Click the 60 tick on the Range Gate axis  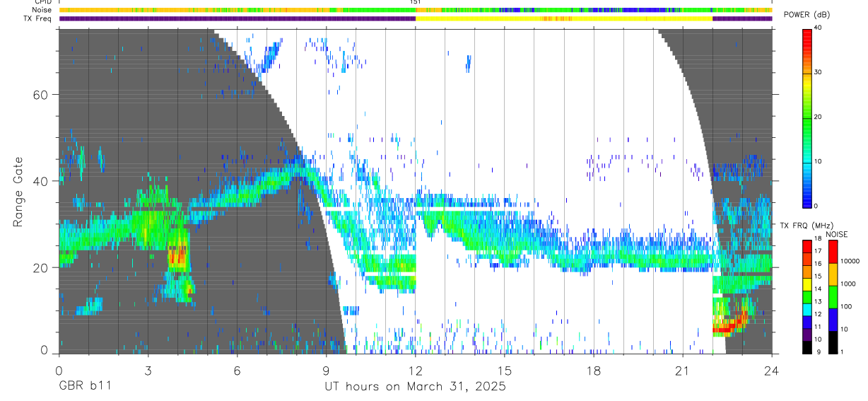pyautogui.click(x=40, y=94)
